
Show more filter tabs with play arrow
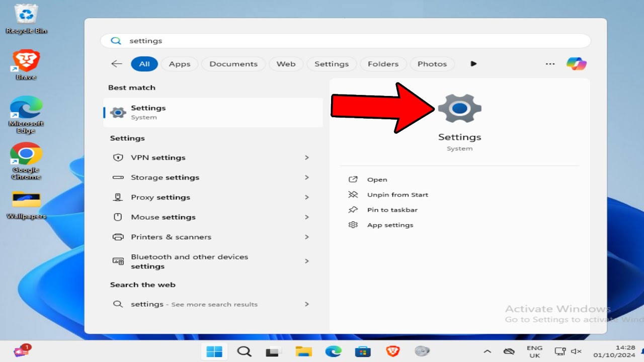473,64
